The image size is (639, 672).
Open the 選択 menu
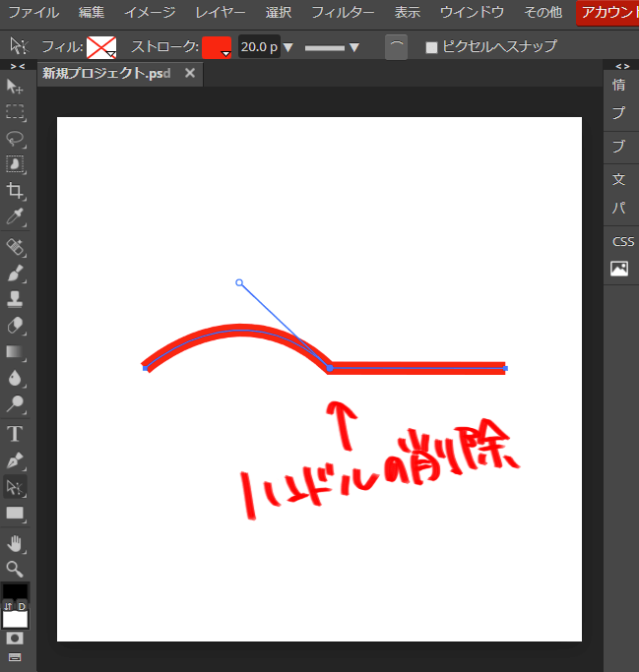[x=279, y=13]
